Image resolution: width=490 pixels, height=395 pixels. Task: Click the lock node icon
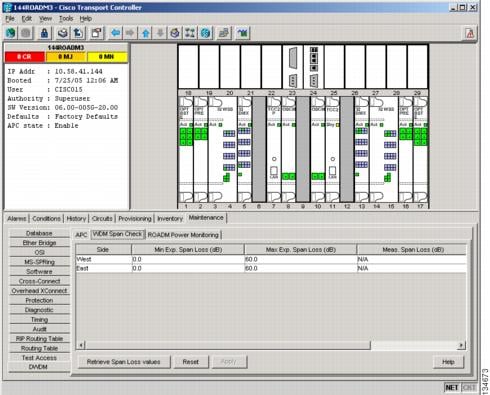coord(44,33)
